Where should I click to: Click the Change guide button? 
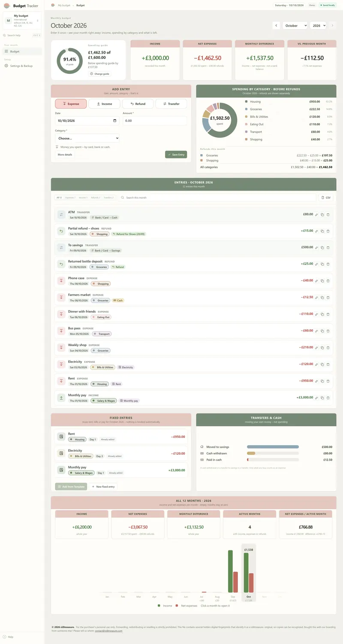coord(99,74)
